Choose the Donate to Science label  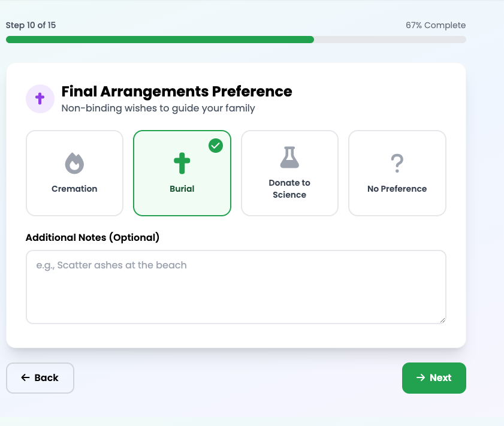coord(289,189)
